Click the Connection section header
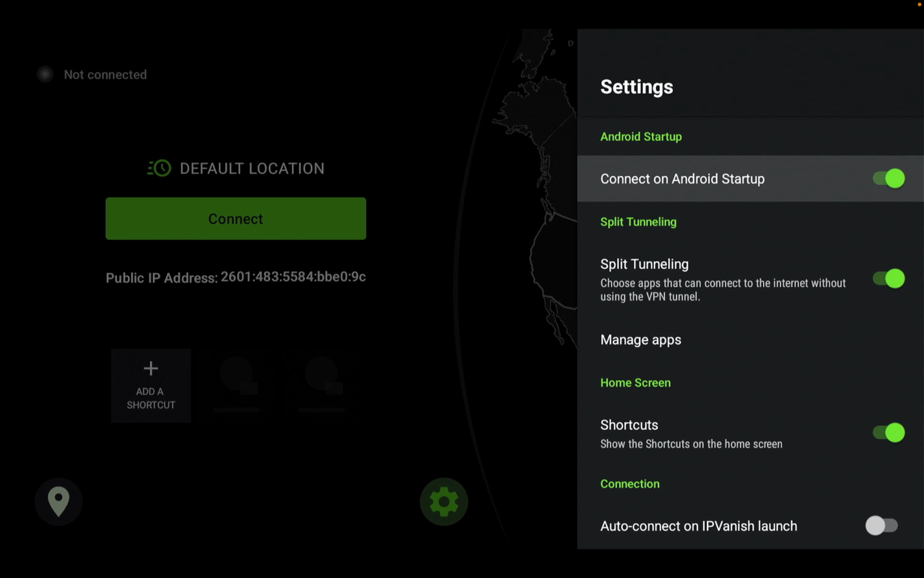 [630, 484]
